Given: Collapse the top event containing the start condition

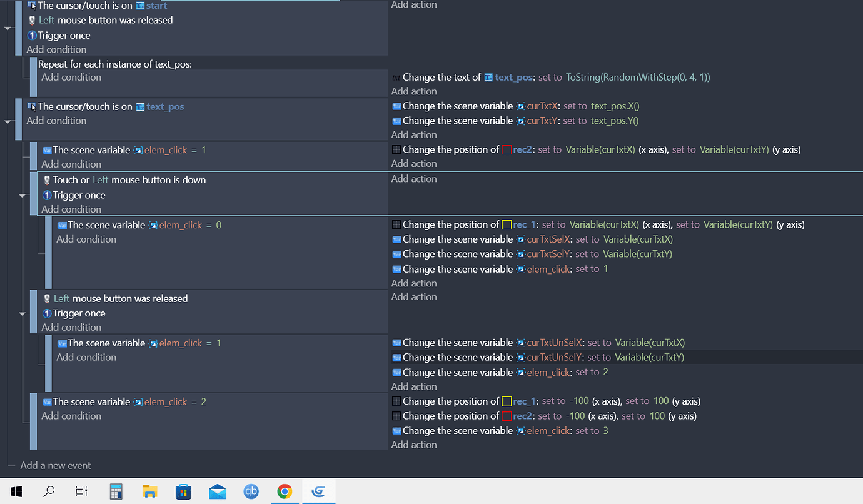Looking at the screenshot, I should pos(8,28).
